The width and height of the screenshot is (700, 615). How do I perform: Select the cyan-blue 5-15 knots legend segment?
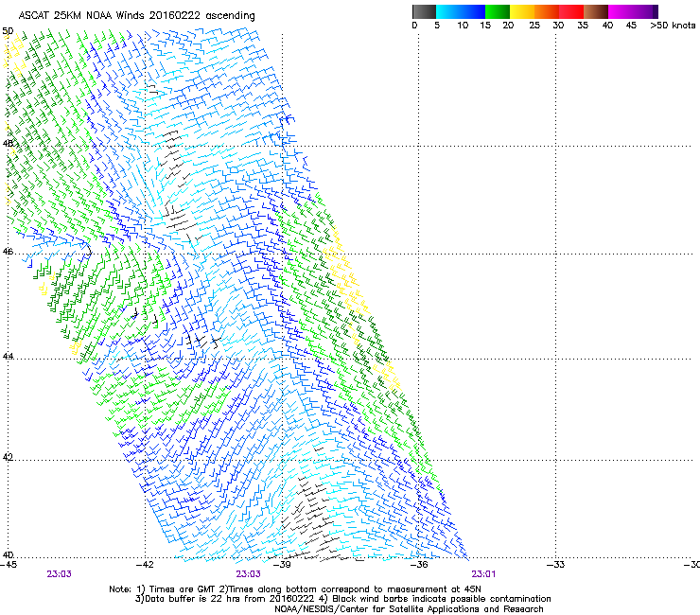461,11
